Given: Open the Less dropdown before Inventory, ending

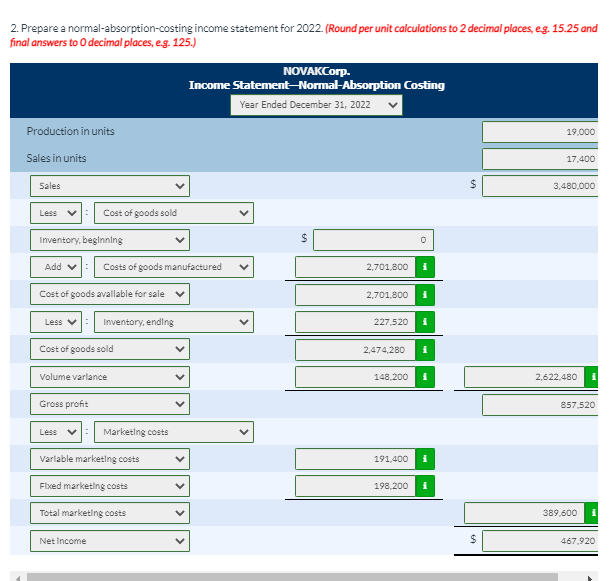Looking at the screenshot, I should pos(56,322).
